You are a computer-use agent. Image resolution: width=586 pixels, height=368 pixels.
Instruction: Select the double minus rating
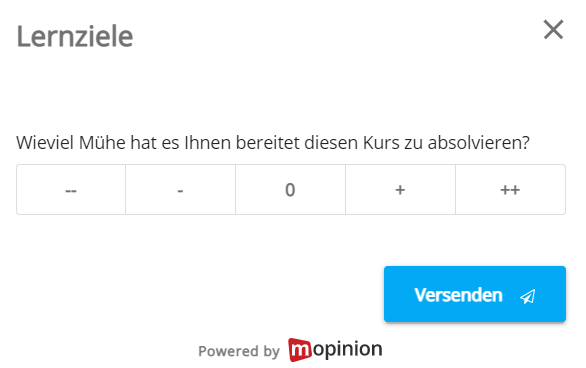71,189
